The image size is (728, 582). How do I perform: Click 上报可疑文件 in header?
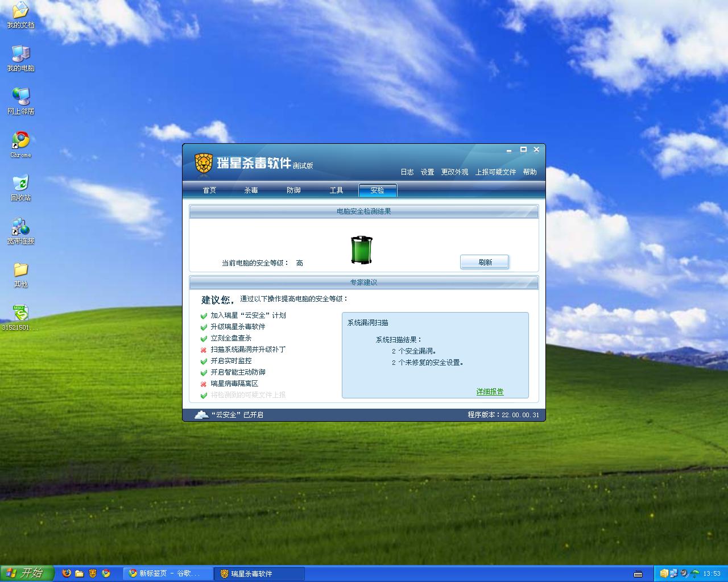[x=496, y=172]
